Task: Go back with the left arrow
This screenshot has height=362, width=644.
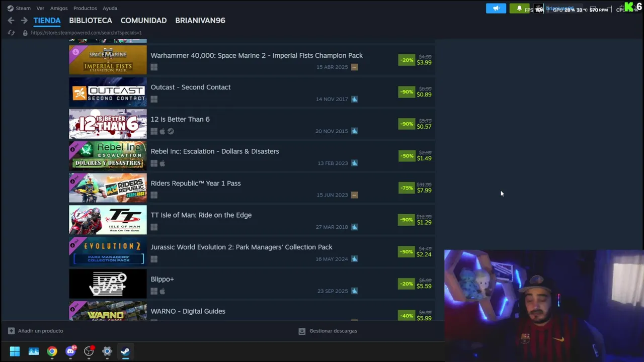Action: click(11, 21)
